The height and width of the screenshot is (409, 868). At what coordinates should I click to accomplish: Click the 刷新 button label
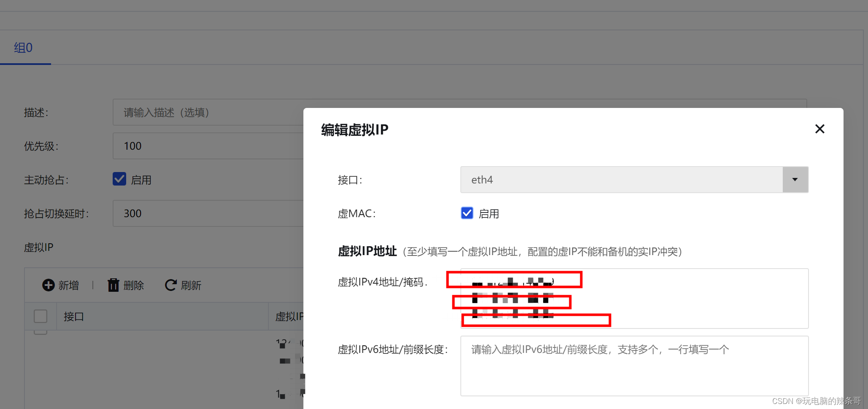pos(191,285)
